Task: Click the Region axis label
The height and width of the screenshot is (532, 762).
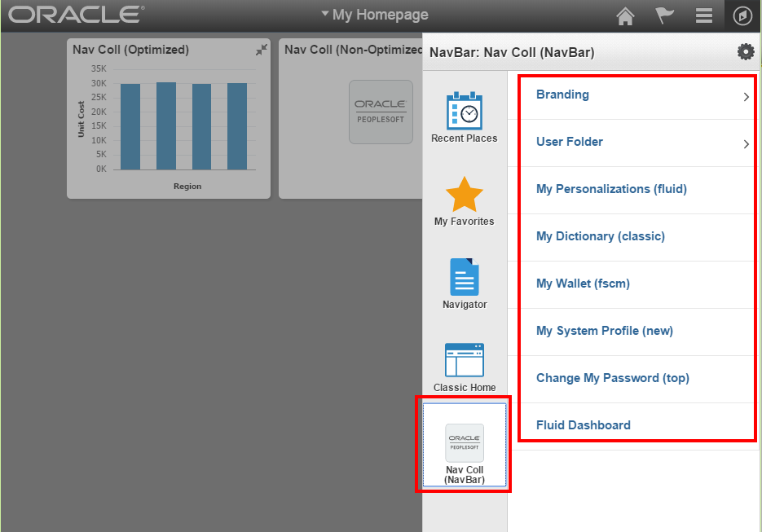Action: pyautogui.click(x=187, y=186)
